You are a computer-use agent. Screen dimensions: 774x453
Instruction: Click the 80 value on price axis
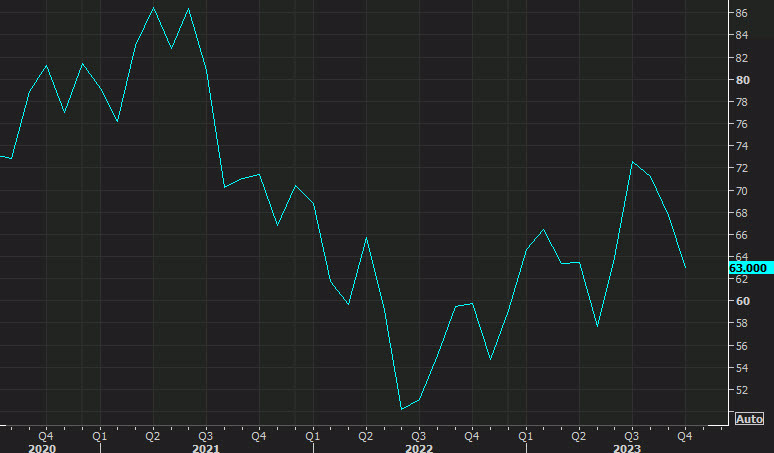[x=741, y=80]
